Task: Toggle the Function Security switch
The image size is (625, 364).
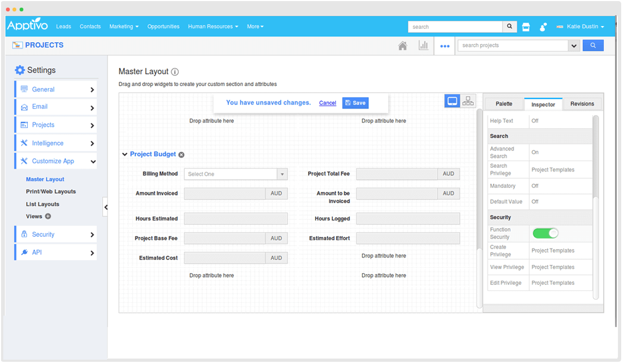Action: click(545, 233)
